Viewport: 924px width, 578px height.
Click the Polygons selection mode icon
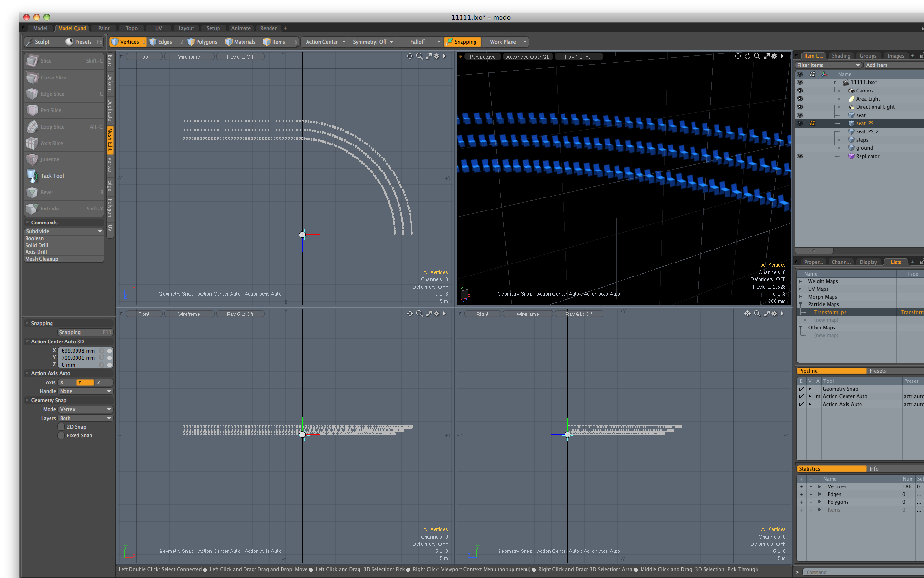[191, 42]
